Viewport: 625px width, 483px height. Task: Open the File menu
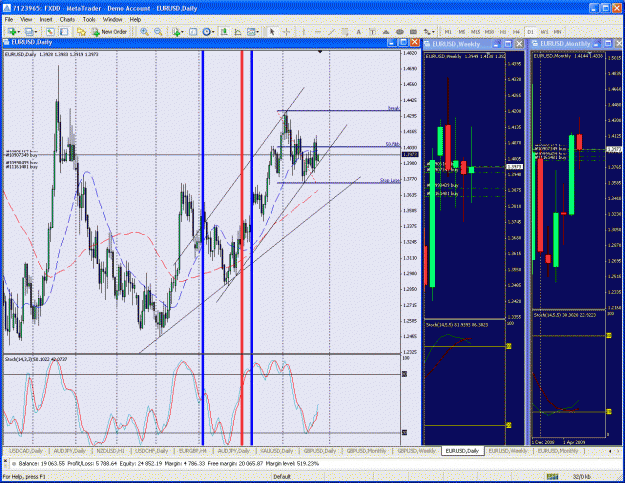(9, 20)
